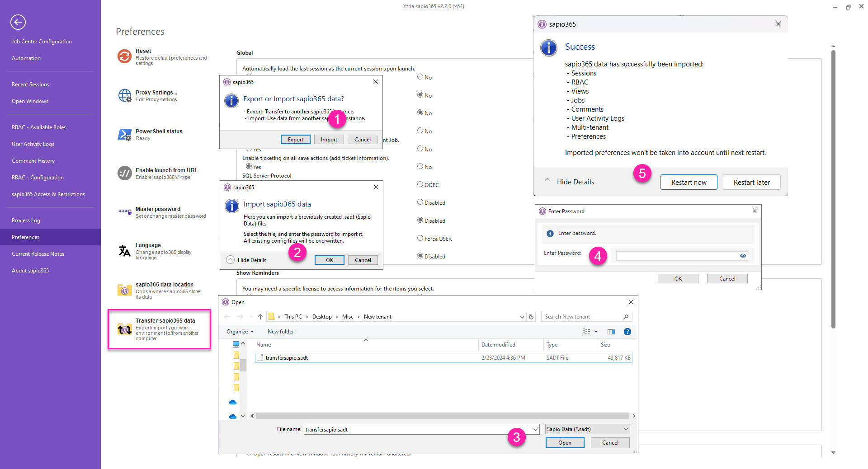The height and width of the screenshot is (469, 868).
Task: Restore down the main sapio365 window
Action: point(848,7)
